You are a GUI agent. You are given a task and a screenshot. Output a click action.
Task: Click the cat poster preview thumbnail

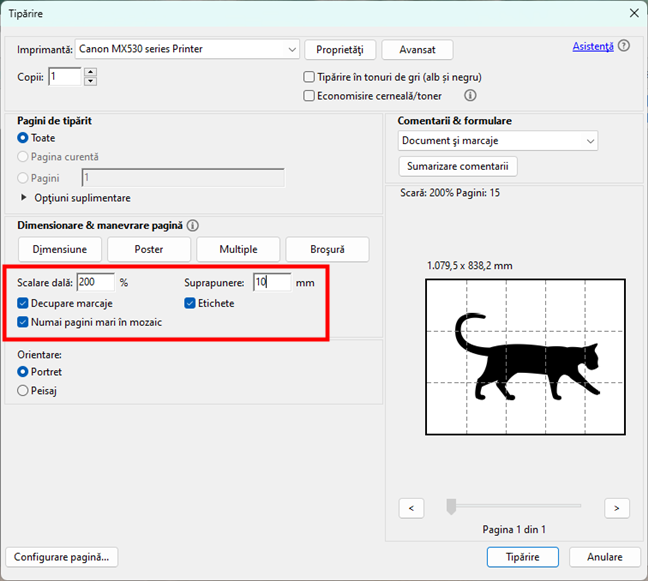coord(525,357)
